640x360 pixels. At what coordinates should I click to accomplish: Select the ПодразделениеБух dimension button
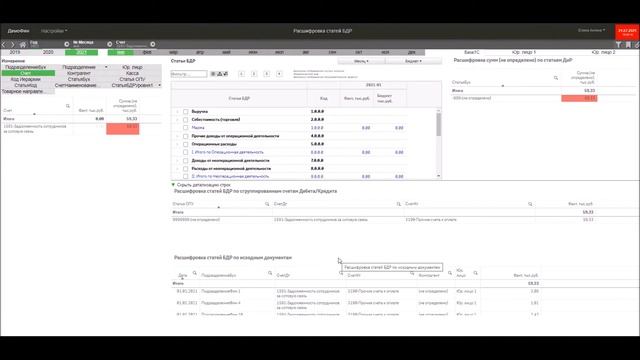[26, 67]
